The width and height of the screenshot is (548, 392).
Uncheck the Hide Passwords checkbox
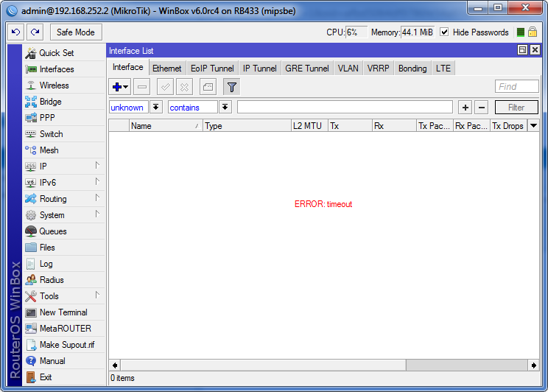point(444,32)
